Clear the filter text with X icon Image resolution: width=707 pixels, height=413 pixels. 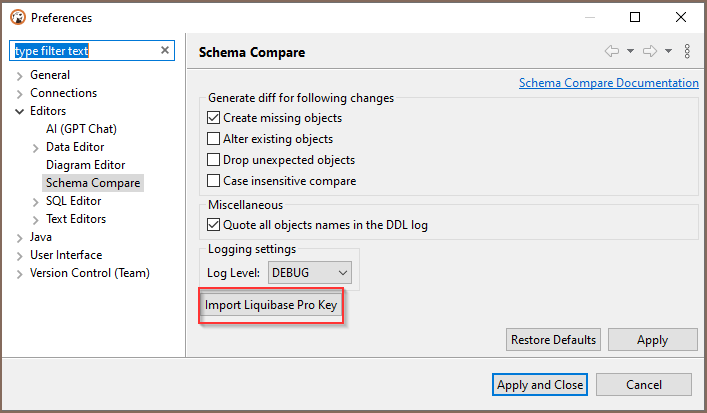pyautogui.click(x=165, y=50)
